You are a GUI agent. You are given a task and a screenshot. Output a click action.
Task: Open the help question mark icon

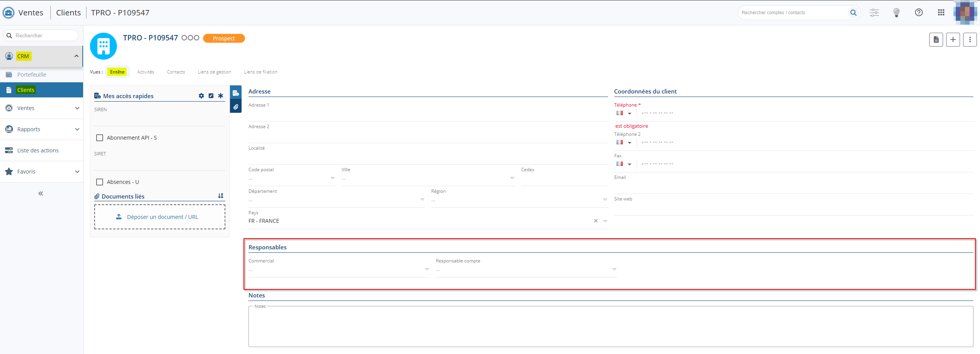click(x=918, y=13)
